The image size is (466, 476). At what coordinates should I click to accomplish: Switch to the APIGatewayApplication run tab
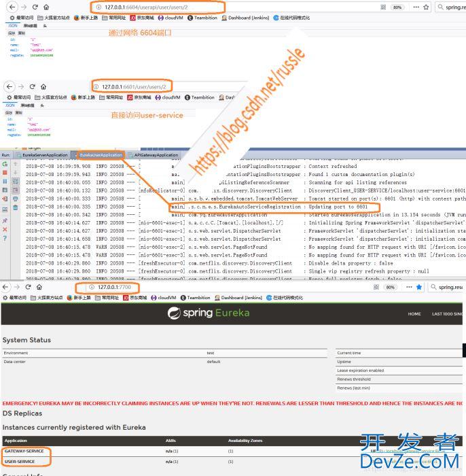click(x=154, y=155)
